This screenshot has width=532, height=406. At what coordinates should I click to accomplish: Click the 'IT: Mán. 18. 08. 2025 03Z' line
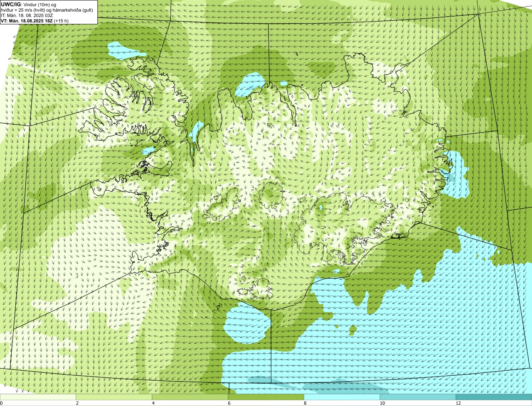pyautogui.click(x=28, y=15)
